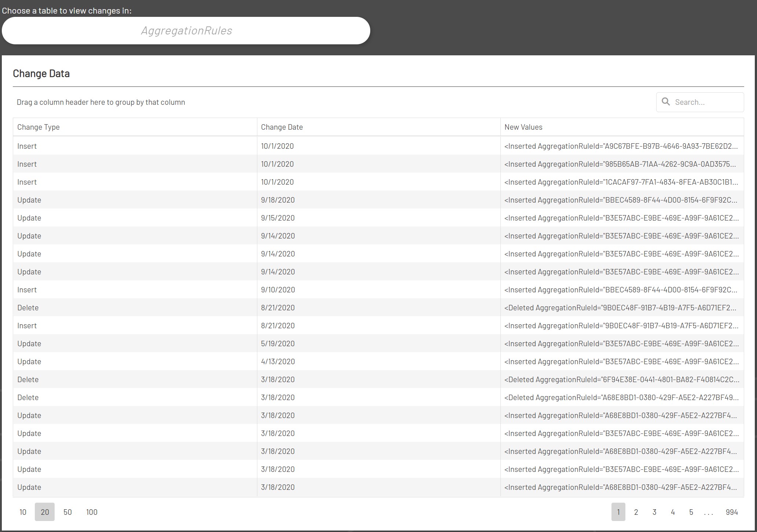Sort by the New Values column header

[x=523, y=127]
